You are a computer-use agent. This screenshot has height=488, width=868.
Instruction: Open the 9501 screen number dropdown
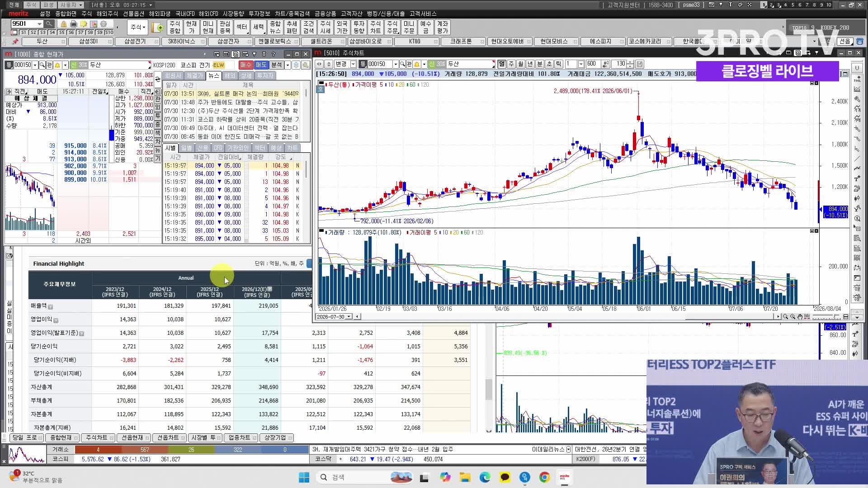click(x=39, y=24)
